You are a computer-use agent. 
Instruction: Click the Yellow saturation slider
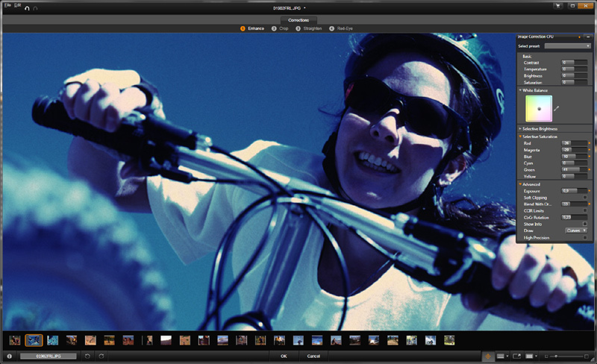(x=575, y=176)
